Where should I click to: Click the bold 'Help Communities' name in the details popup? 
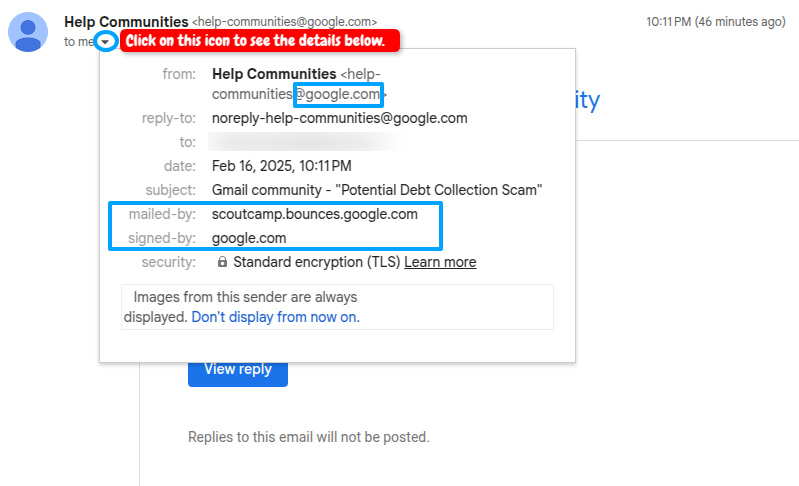click(274, 74)
